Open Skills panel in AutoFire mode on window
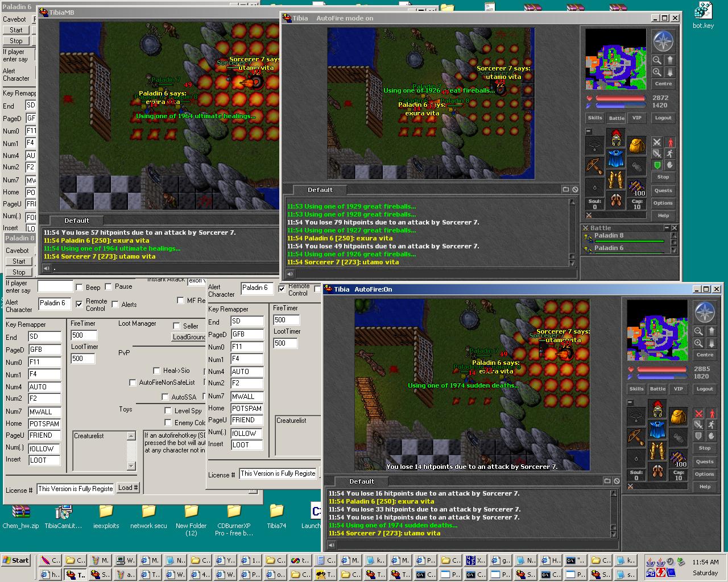Image resolution: width=728 pixels, height=582 pixels. 595,118
